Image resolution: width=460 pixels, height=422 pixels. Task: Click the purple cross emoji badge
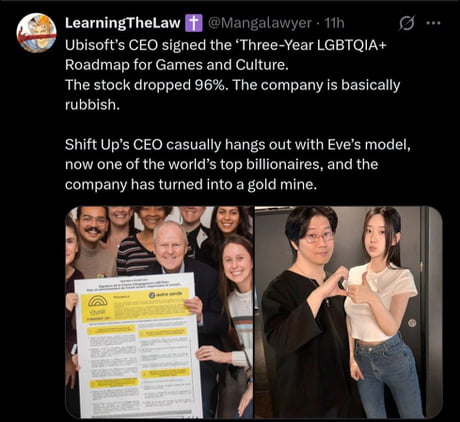coord(194,23)
